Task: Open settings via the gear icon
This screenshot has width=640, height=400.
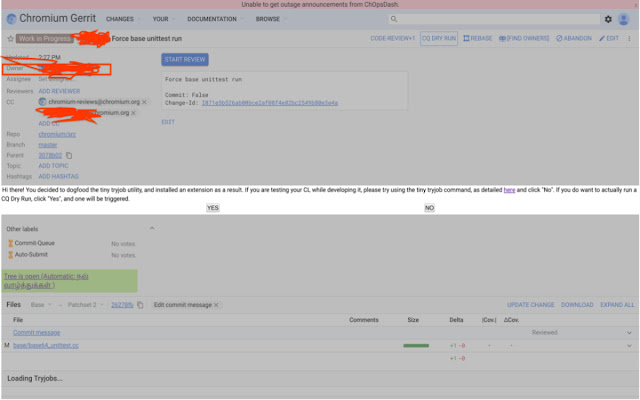Action: pos(608,19)
